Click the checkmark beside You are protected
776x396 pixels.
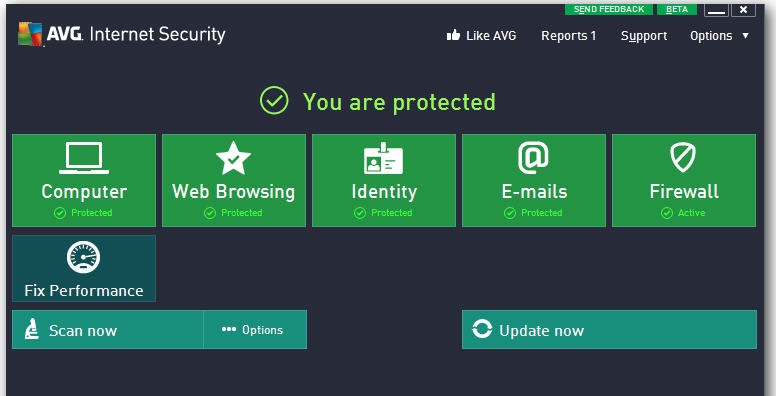coord(274,100)
